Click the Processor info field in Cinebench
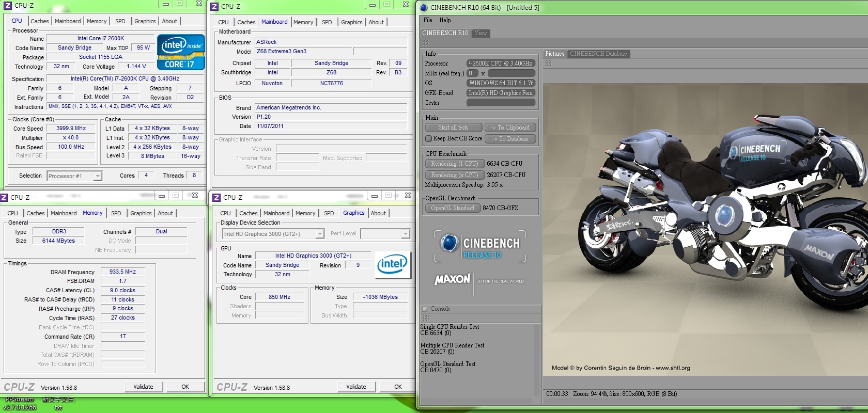The image size is (868, 413). pyautogui.click(x=501, y=63)
